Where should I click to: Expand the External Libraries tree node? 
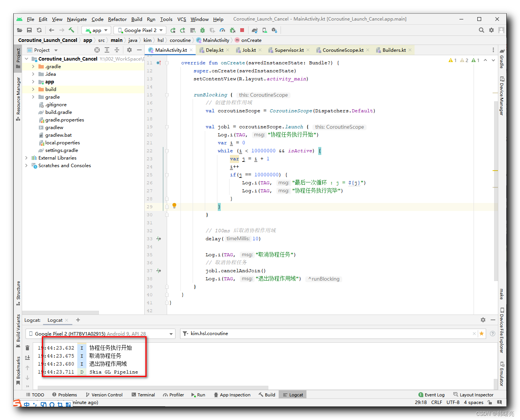coord(26,158)
